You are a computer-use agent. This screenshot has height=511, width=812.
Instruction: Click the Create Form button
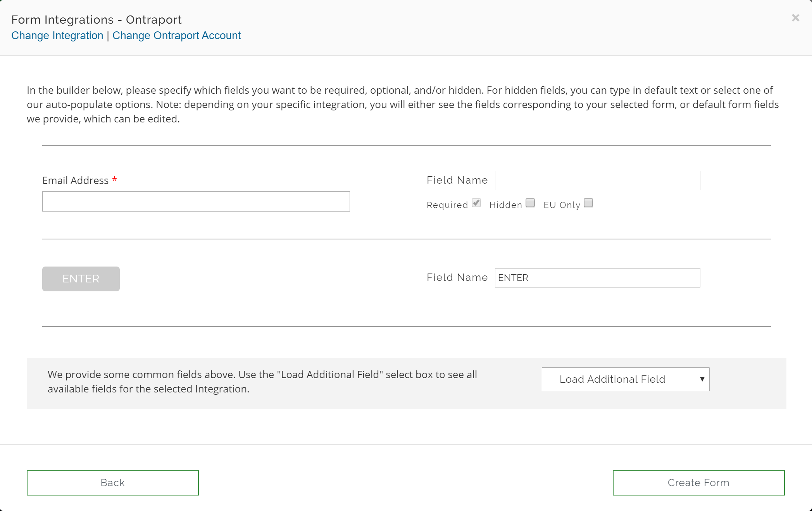(x=698, y=483)
